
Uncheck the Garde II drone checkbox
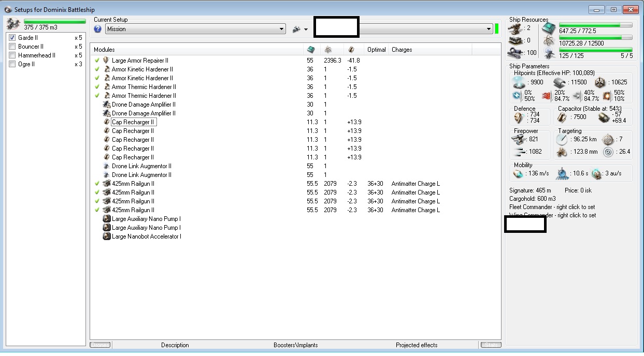point(12,38)
